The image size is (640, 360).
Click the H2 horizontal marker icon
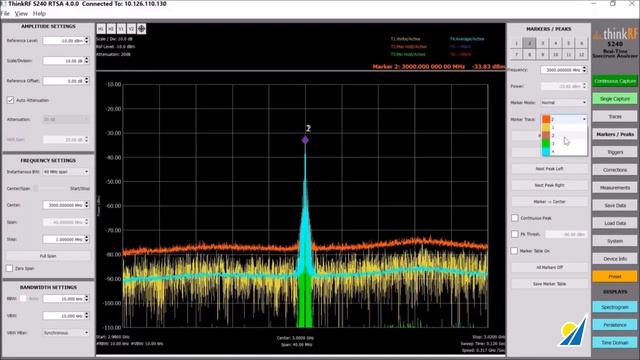111,29
